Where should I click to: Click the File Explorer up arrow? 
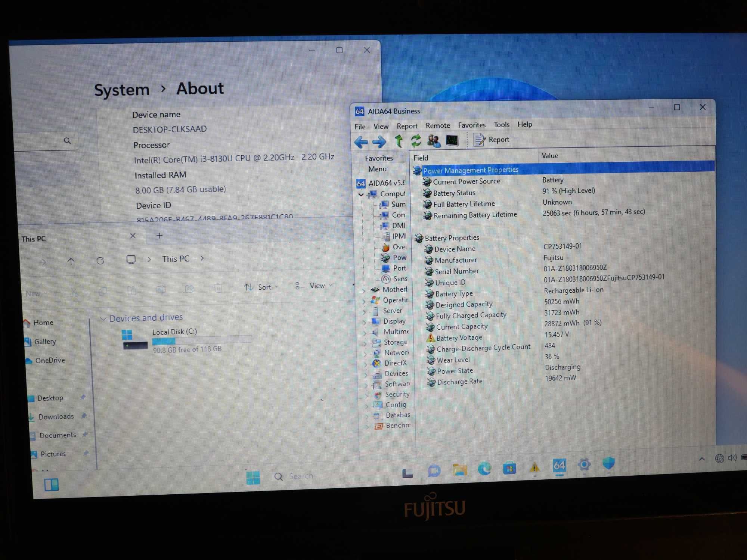(x=71, y=261)
